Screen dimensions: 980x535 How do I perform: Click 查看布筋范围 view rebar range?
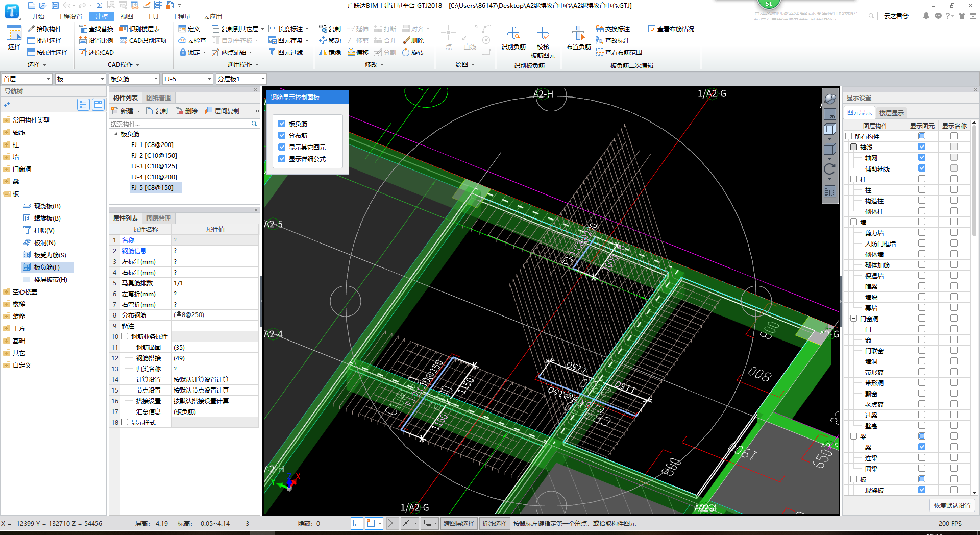click(619, 52)
